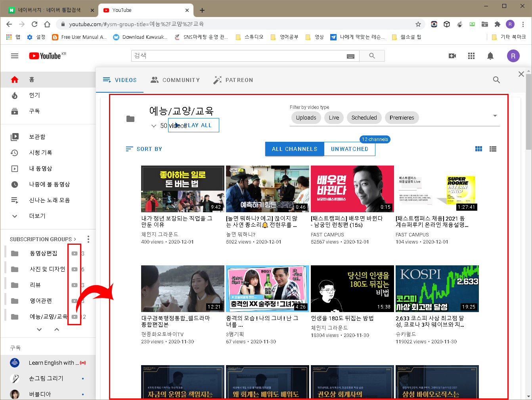Open the YouTube hamburger guide menu
Image resolution: width=532 pixels, height=400 pixels.
pyautogui.click(x=15, y=56)
